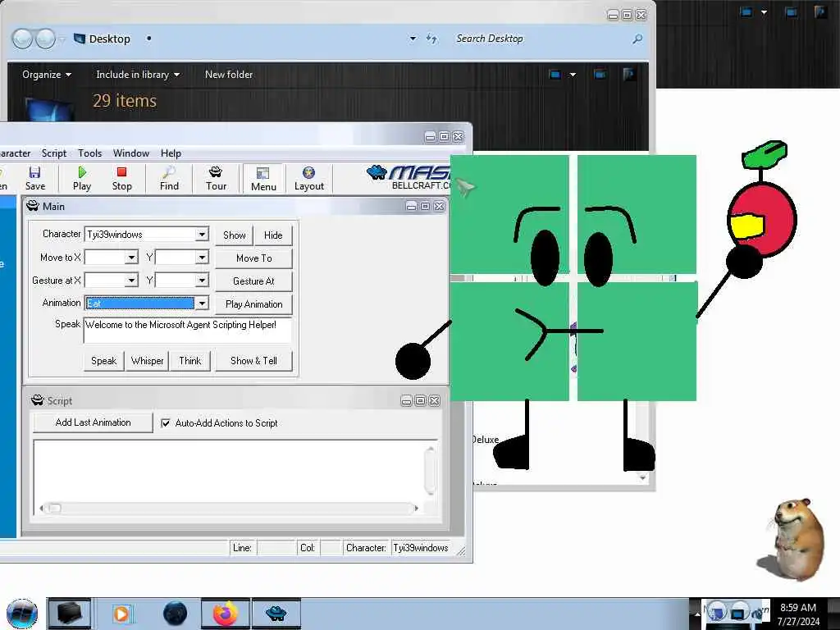Click Add Last Animation button
Viewport: 840px width, 630px height.
coord(94,422)
